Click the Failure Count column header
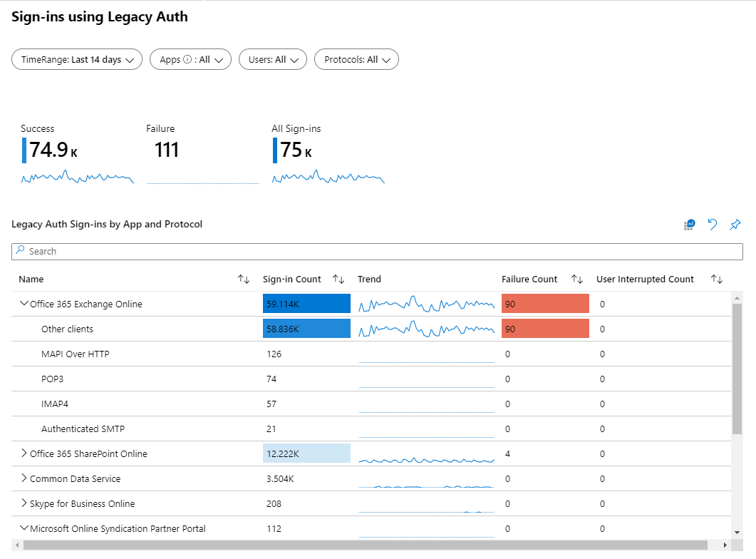The image size is (756, 559). tap(529, 279)
